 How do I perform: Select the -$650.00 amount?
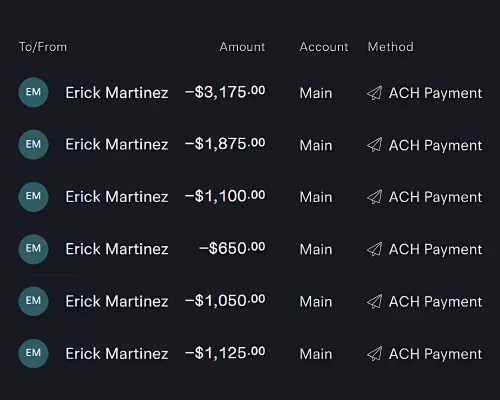pos(232,249)
